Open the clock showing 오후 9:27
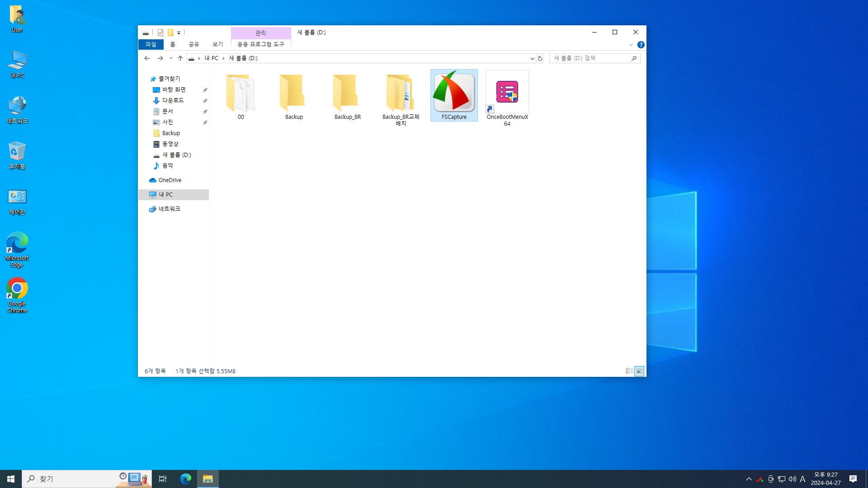Viewport: 868px width, 488px height. click(826, 479)
